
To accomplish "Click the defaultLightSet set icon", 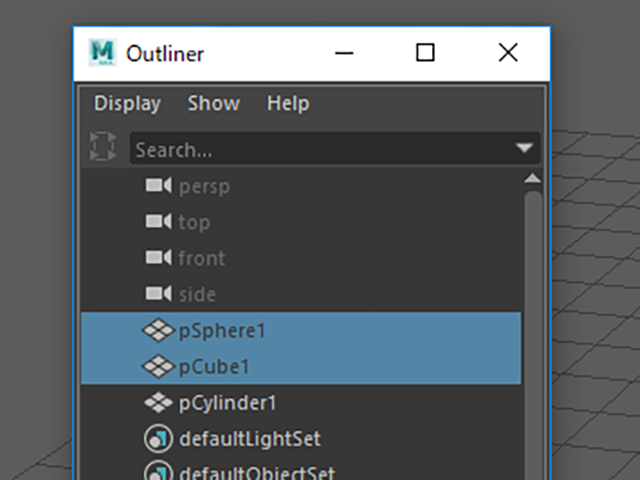I will click(158, 439).
